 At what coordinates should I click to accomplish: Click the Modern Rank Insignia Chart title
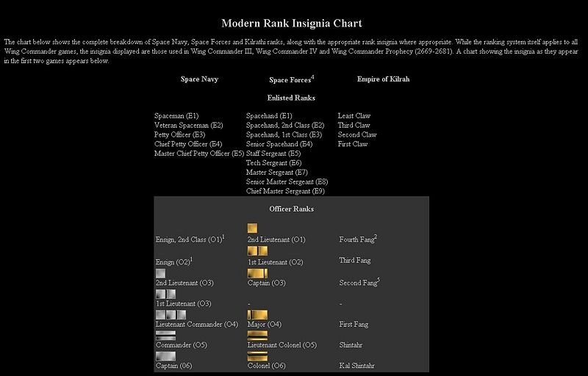291,24
